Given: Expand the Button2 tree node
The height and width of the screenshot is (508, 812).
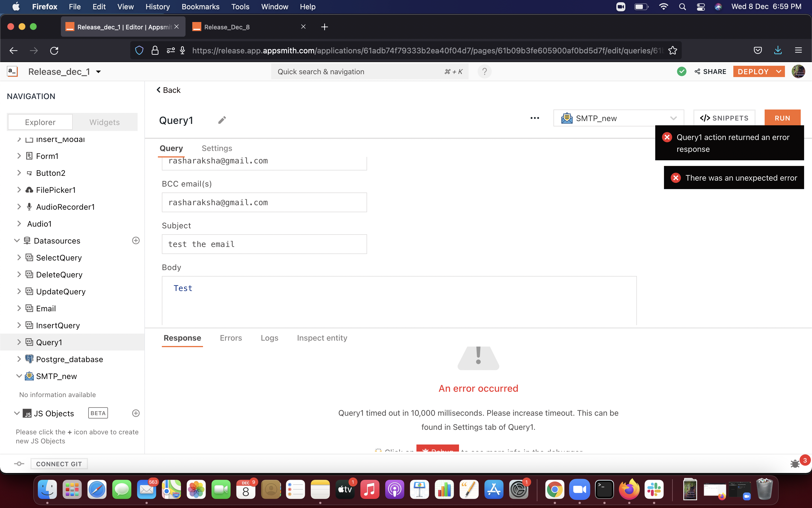Looking at the screenshot, I should [x=19, y=173].
